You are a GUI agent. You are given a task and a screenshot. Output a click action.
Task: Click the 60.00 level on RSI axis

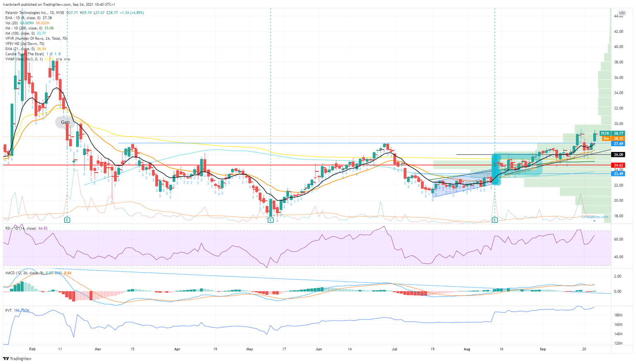(619, 239)
